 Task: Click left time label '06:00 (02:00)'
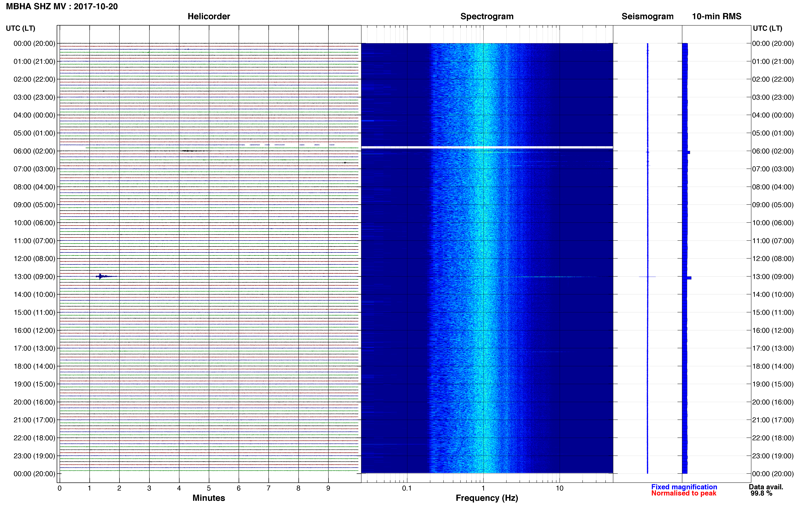[x=34, y=151]
